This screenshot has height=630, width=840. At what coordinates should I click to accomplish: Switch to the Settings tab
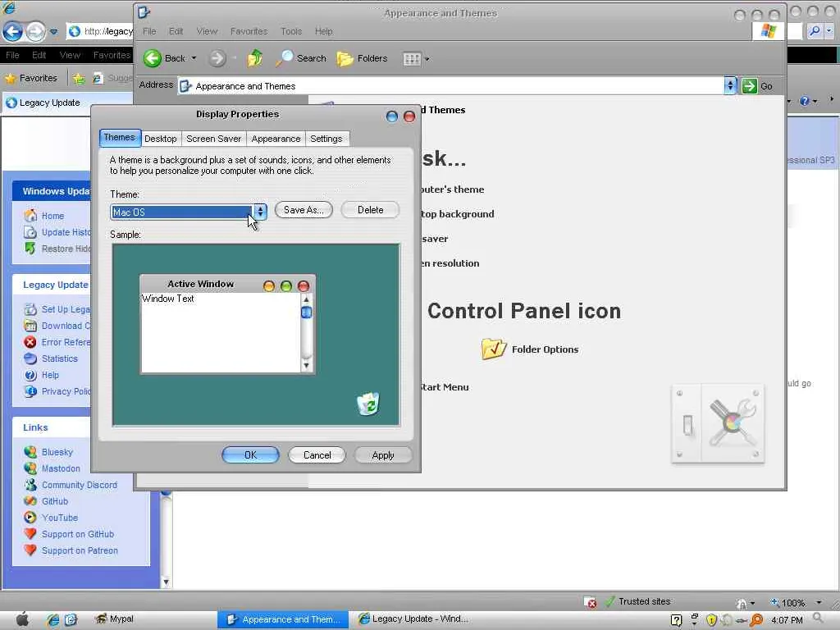tap(326, 139)
